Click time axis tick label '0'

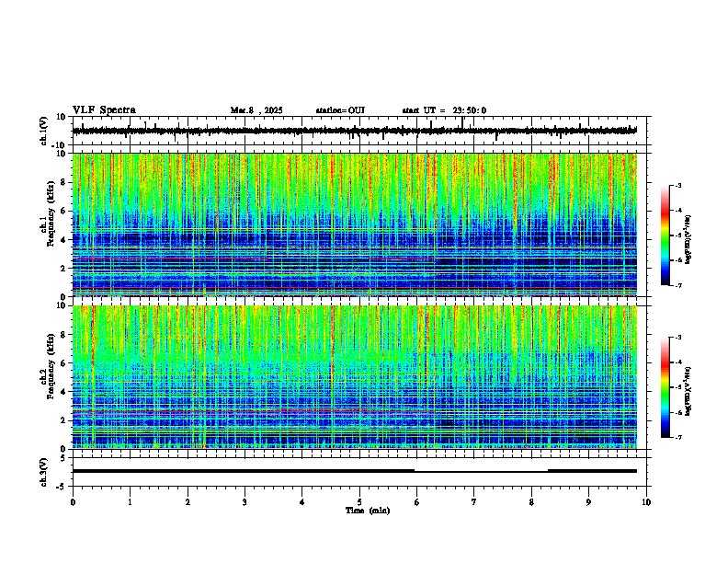[x=73, y=502]
